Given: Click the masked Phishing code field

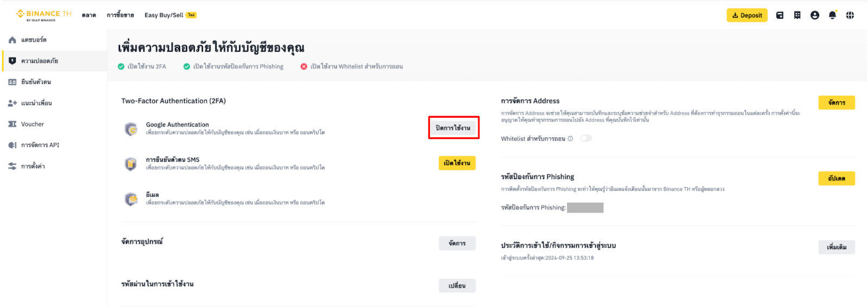Looking at the screenshot, I should tap(585, 208).
